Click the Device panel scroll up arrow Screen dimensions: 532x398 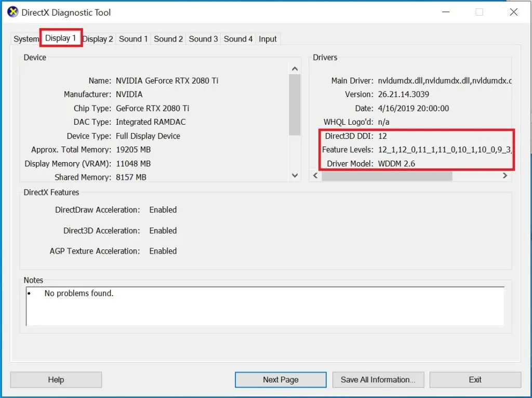coord(295,69)
